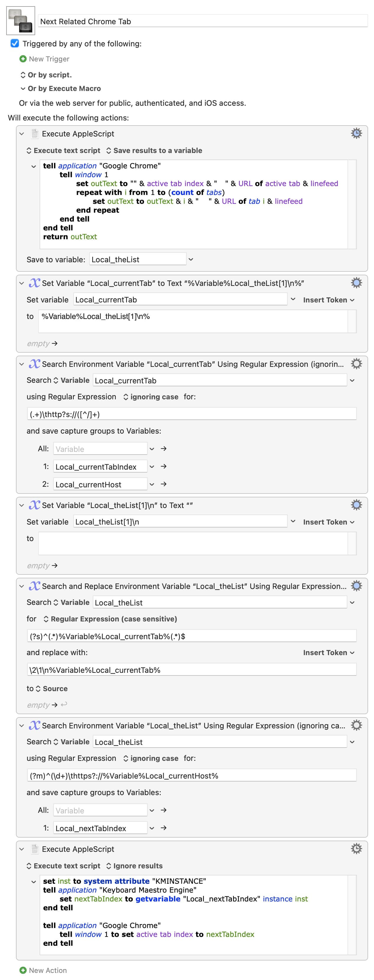This screenshot has width=374, height=980.
Task: Open the Save to variable Local_theList dropdown
Action: pyautogui.click(x=191, y=259)
